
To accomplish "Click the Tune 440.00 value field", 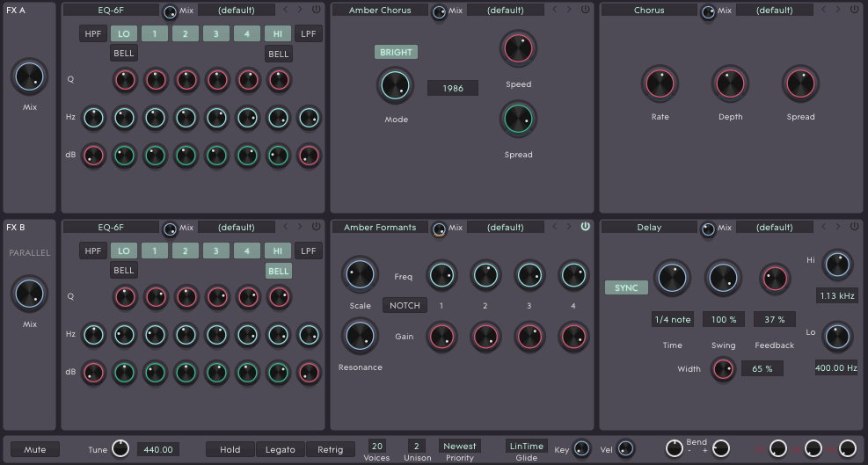I will click(157, 449).
